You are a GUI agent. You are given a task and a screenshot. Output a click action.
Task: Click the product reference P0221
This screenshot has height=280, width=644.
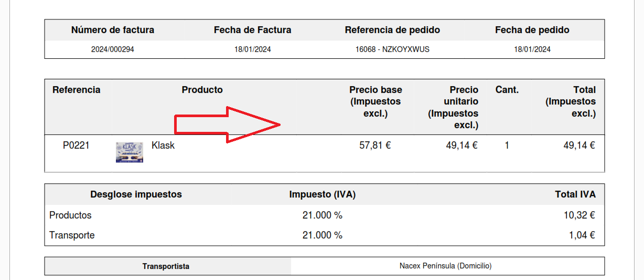point(76,146)
